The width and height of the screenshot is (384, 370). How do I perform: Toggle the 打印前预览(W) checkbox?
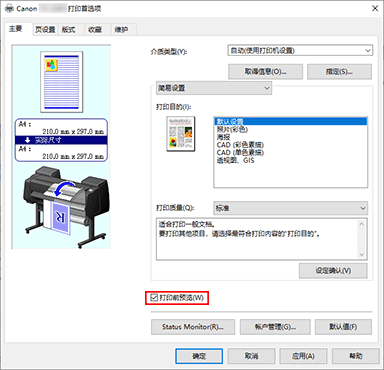(154, 298)
